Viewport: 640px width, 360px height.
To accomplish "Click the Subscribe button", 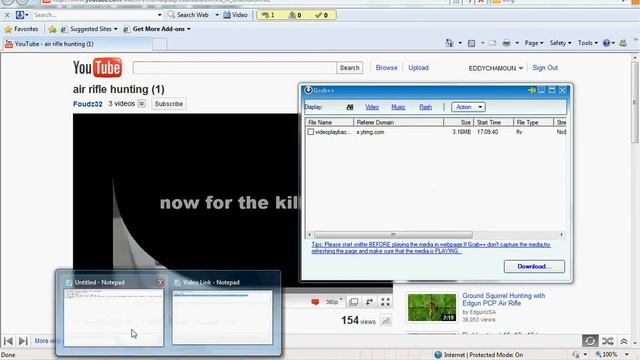I will tap(169, 104).
